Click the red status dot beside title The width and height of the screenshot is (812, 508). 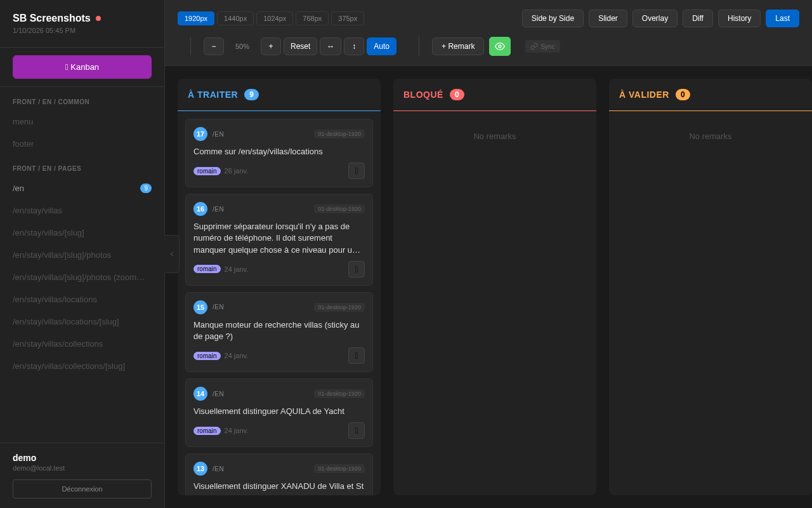pos(98,18)
